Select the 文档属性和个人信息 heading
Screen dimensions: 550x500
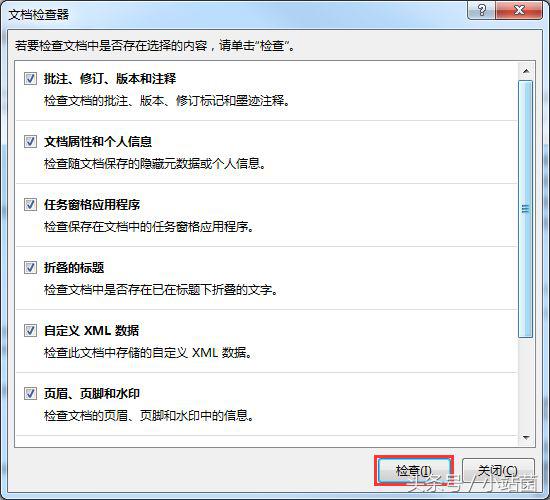(x=98, y=142)
